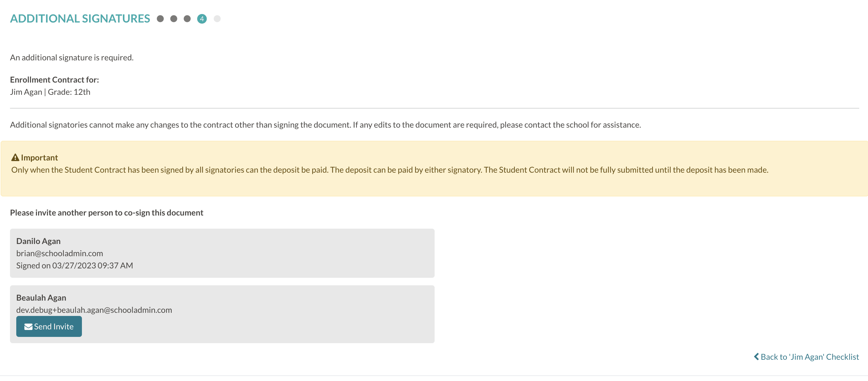This screenshot has height=381, width=868.
Task: Click the Important deposit notice text
Action: [390, 170]
